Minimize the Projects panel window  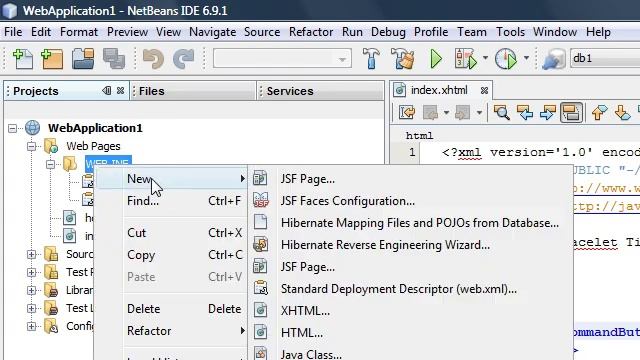(107, 91)
